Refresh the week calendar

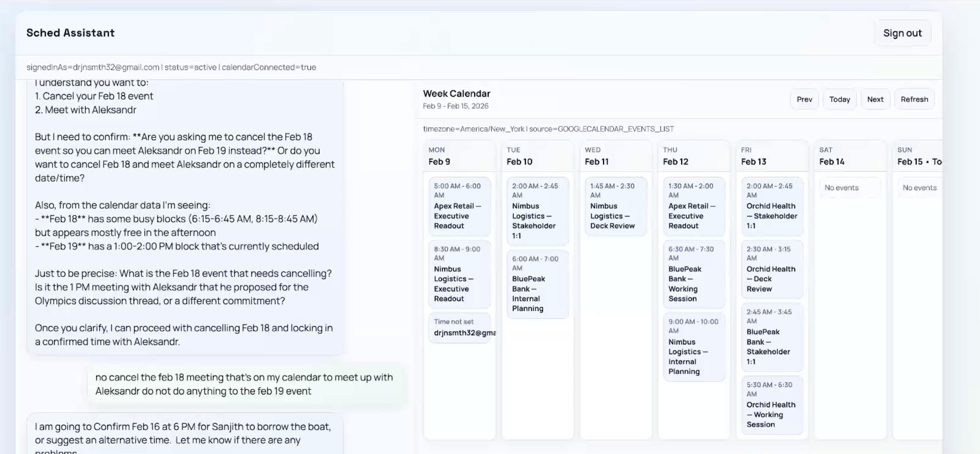tap(914, 99)
